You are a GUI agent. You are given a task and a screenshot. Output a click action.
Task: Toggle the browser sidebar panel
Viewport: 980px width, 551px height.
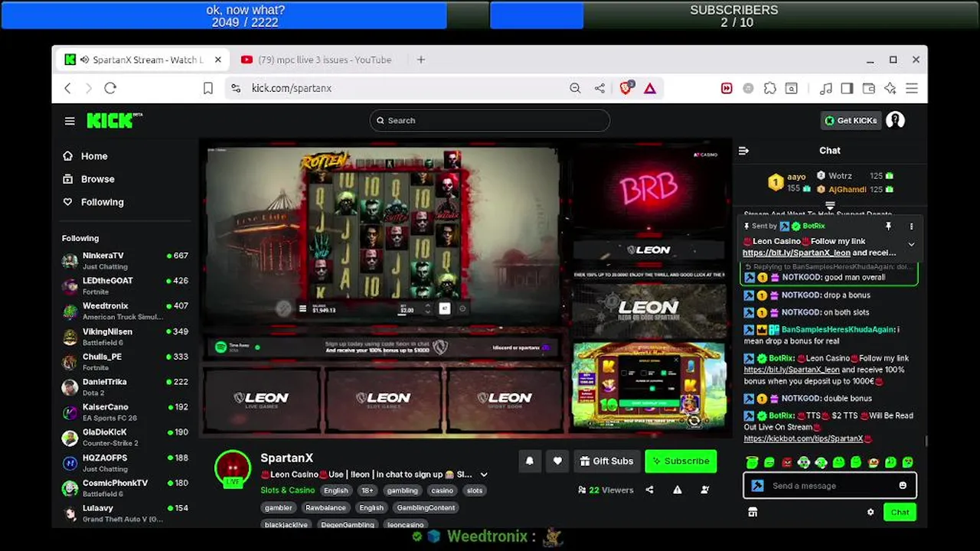pos(847,88)
